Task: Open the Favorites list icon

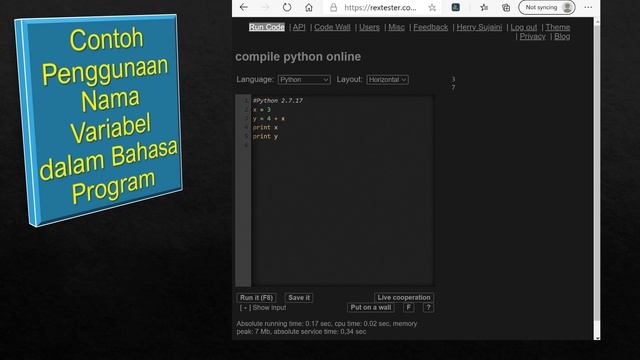Action: tap(484, 7)
